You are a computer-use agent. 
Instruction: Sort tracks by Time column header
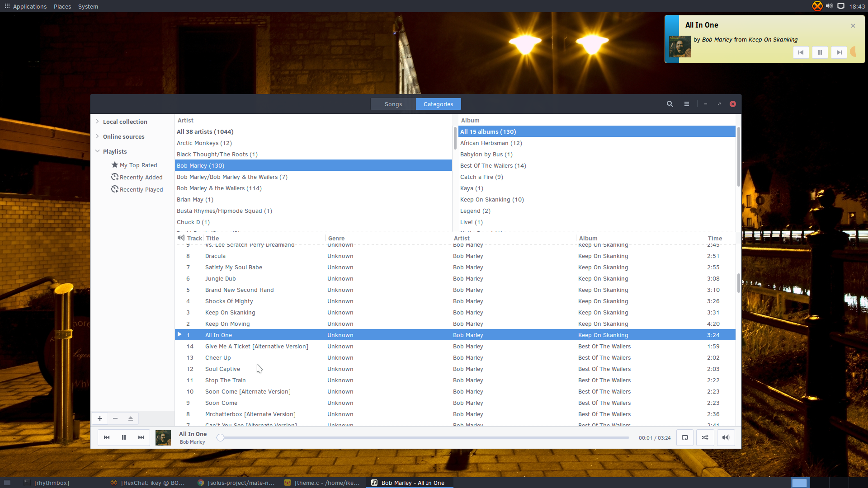[721, 238]
